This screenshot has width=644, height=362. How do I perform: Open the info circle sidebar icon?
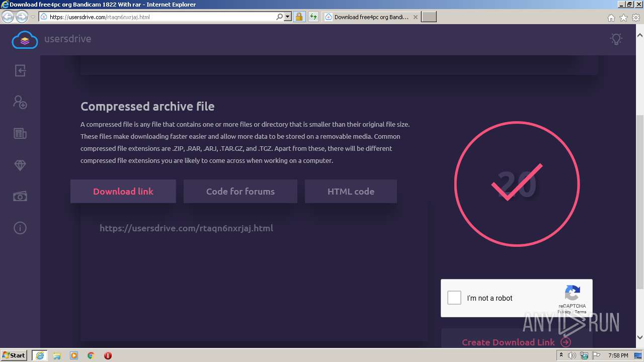(x=20, y=228)
